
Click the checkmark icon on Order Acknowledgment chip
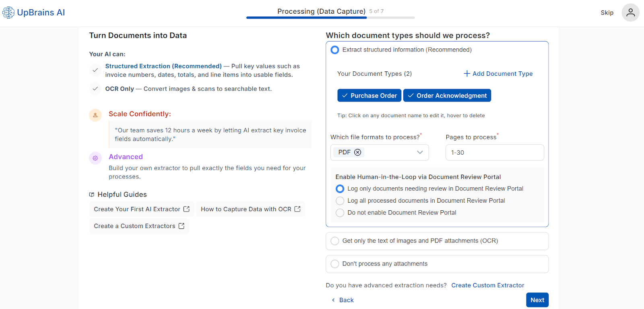click(x=411, y=95)
